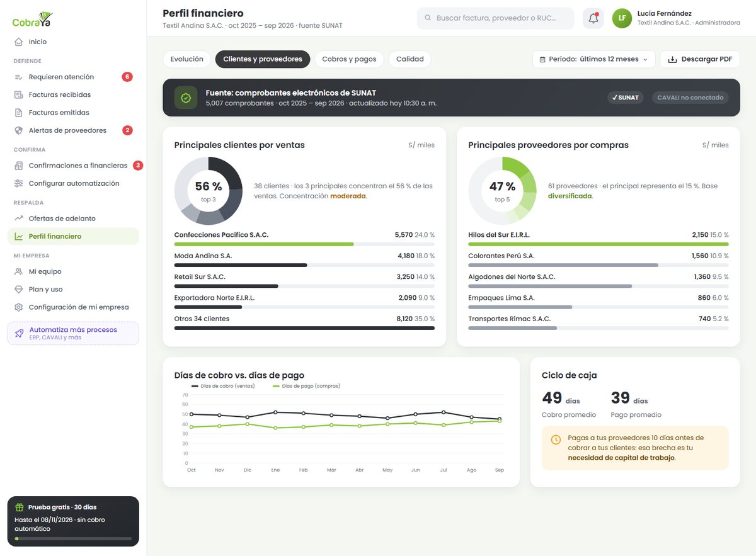Click the clock icon in Ciclo de caja
This screenshot has height=556, width=756.
click(x=556, y=440)
